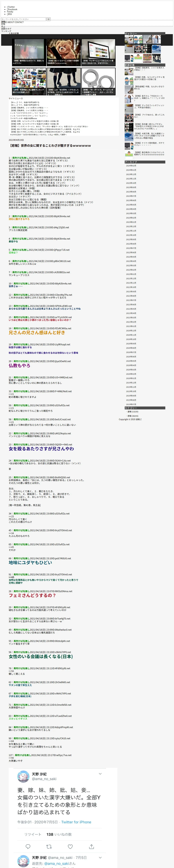Open ナイナイ岡村隆史 article
The width and height of the screenshot is (174, 868).
(149, 144)
